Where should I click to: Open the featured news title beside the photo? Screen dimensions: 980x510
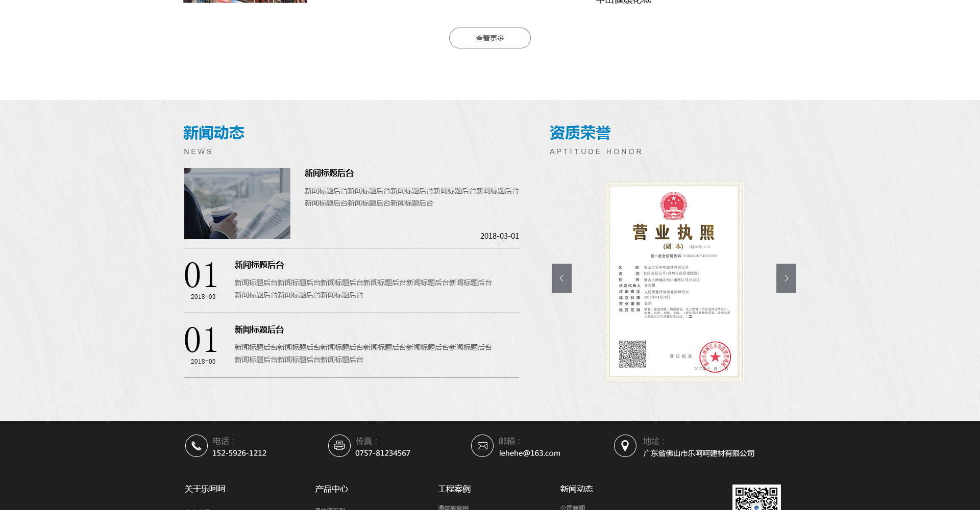tap(329, 173)
